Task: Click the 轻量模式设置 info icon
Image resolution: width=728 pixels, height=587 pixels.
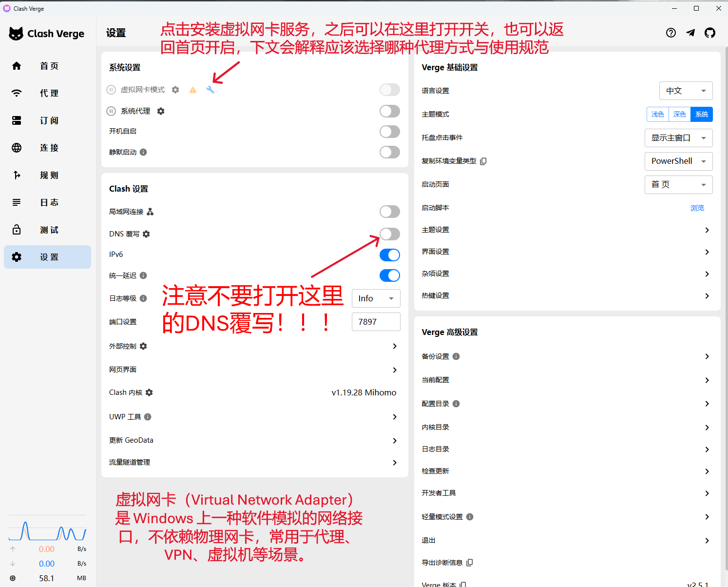Action: pyautogui.click(x=470, y=517)
